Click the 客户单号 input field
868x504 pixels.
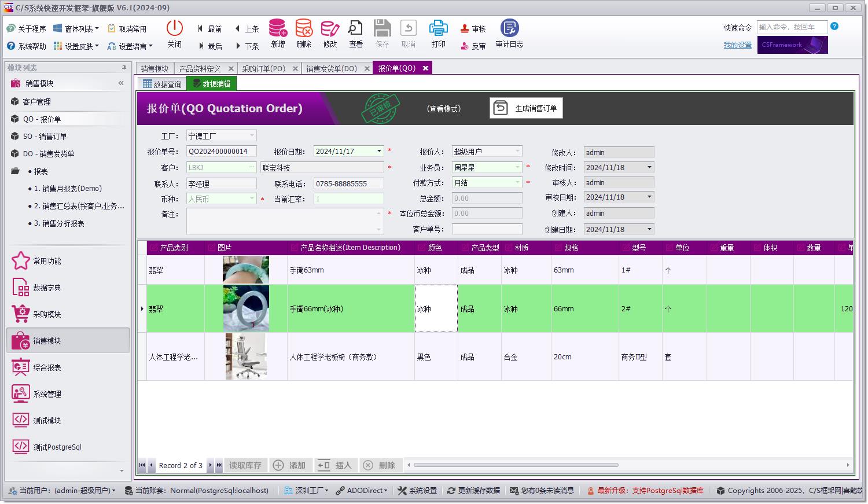pyautogui.click(x=487, y=229)
